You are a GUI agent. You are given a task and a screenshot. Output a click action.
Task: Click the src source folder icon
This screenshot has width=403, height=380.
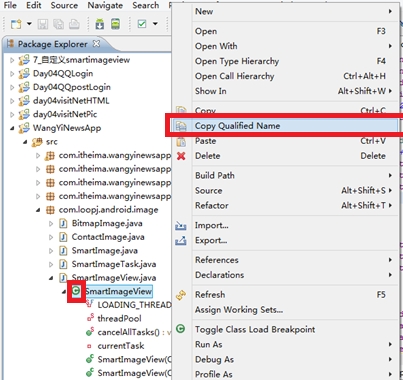(37, 142)
